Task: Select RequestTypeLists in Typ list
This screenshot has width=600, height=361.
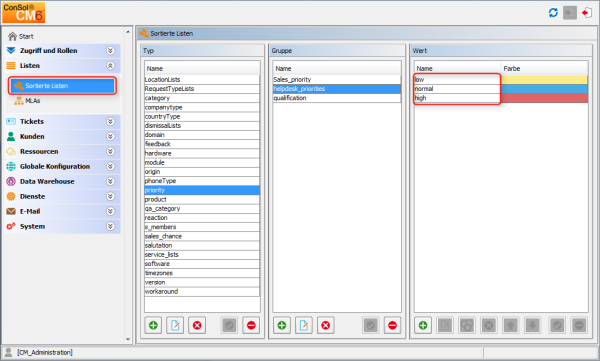Action: [202, 89]
